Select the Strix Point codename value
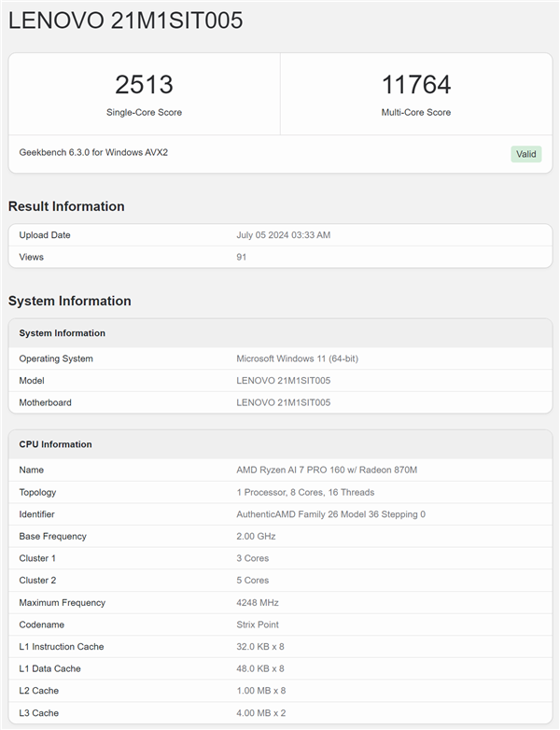This screenshot has width=560, height=730. [x=259, y=625]
